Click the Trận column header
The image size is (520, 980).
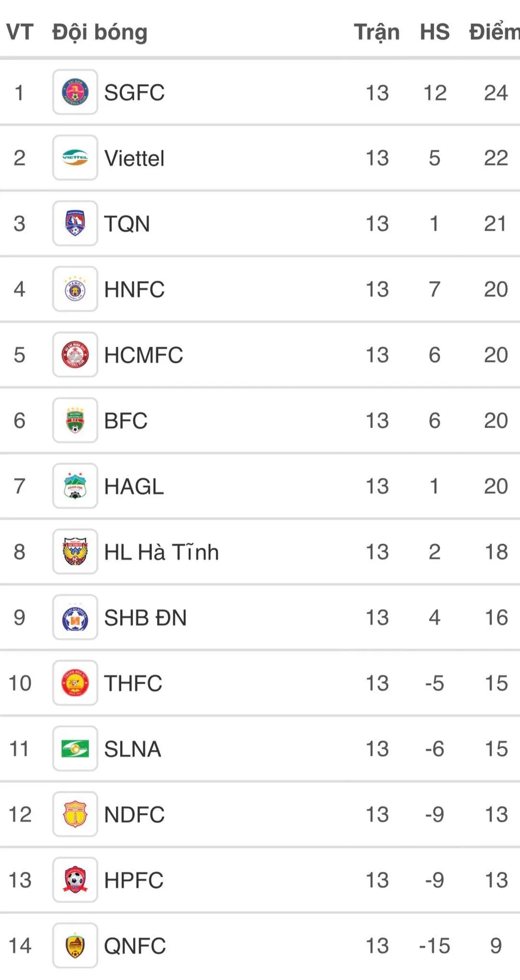point(377,32)
